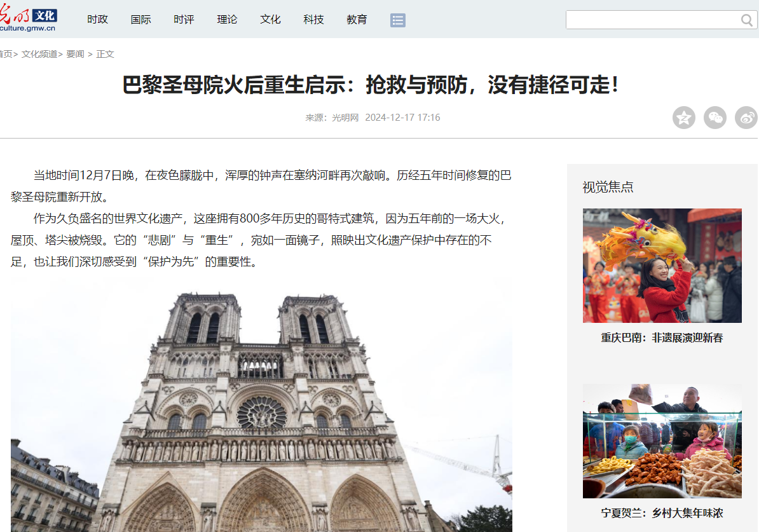Follow the 文化频道 breadcrumb link
Viewport: 759px width, 532px height.
click(x=39, y=55)
